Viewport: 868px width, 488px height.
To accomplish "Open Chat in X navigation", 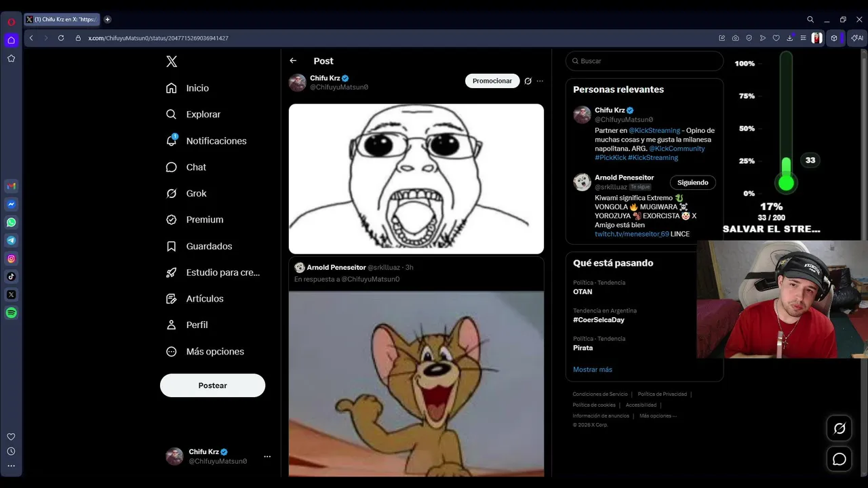I will point(186,167).
